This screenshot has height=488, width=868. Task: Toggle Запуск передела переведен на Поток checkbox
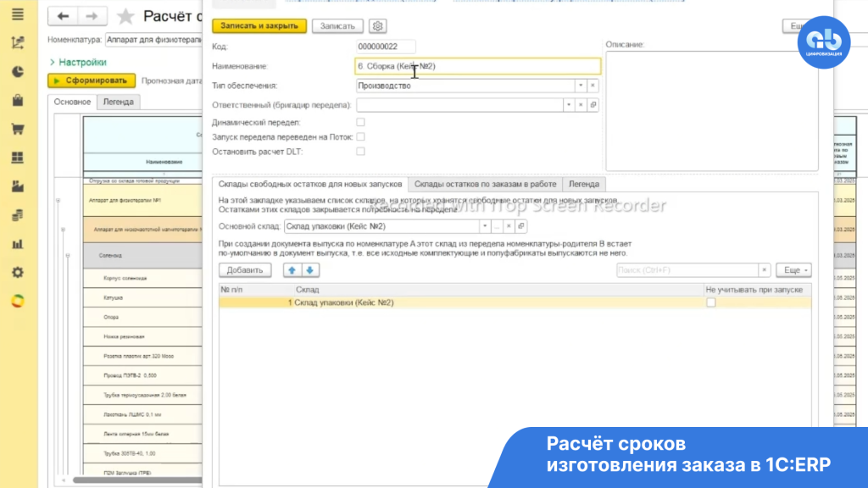[x=360, y=136]
